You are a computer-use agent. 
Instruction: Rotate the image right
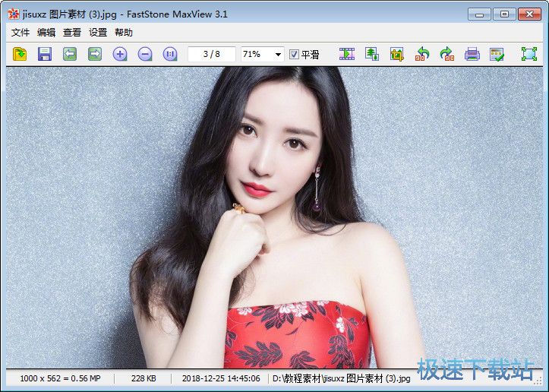[447, 54]
